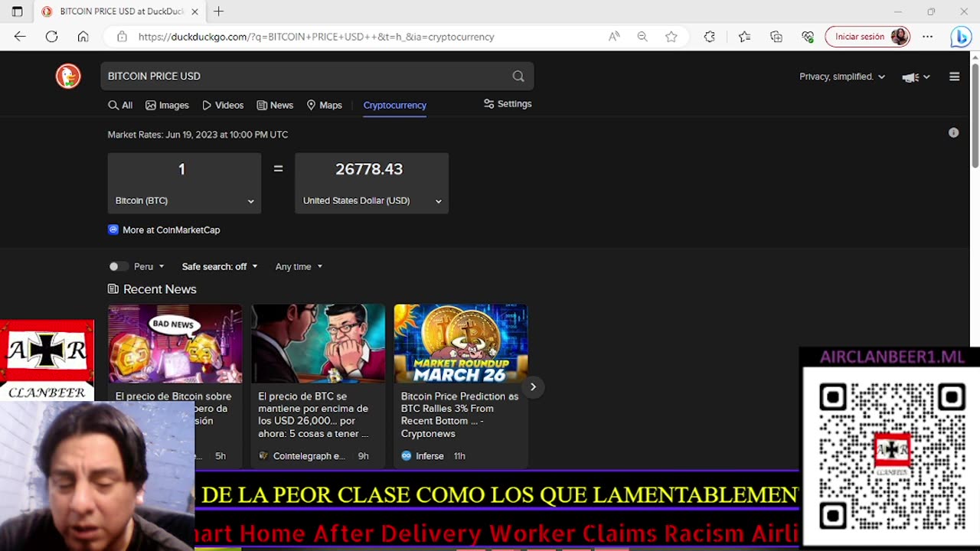Open search Settings
980x551 pixels.
pyautogui.click(x=508, y=104)
